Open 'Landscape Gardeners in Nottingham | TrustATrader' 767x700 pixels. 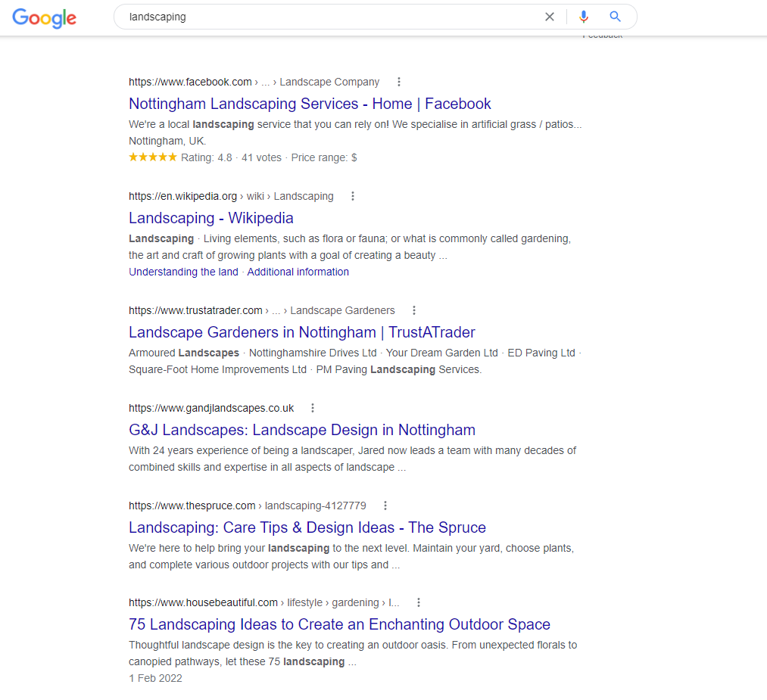pyautogui.click(x=302, y=332)
